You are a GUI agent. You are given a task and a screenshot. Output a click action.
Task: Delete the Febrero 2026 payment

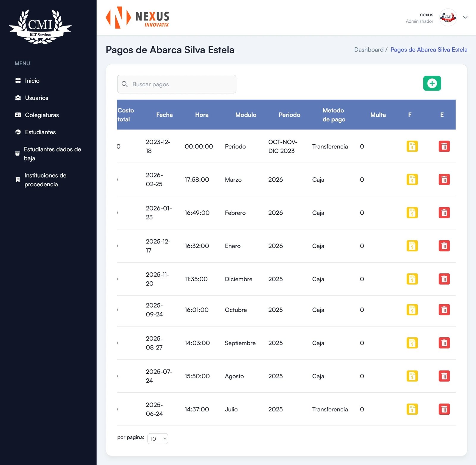pyautogui.click(x=444, y=213)
